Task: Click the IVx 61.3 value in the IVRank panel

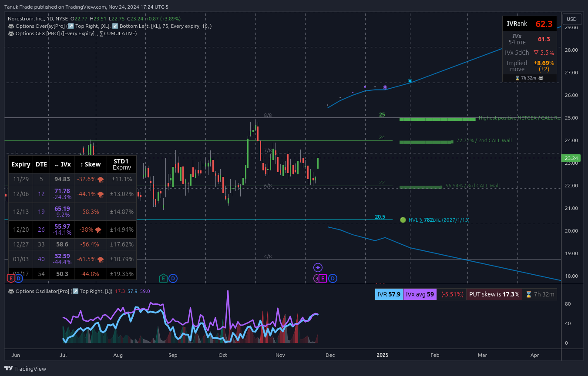Action: click(544, 39)
